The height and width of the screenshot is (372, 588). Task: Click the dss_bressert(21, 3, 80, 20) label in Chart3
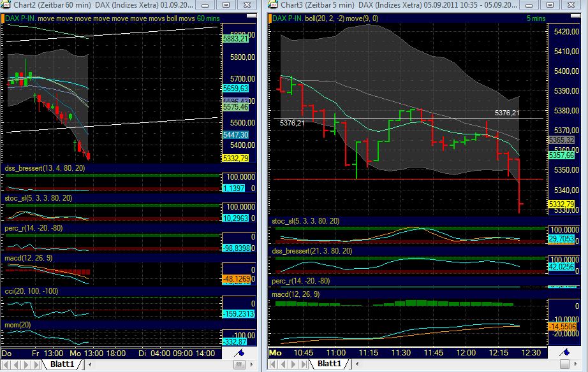pyautogui.click(x=312, y=251)
